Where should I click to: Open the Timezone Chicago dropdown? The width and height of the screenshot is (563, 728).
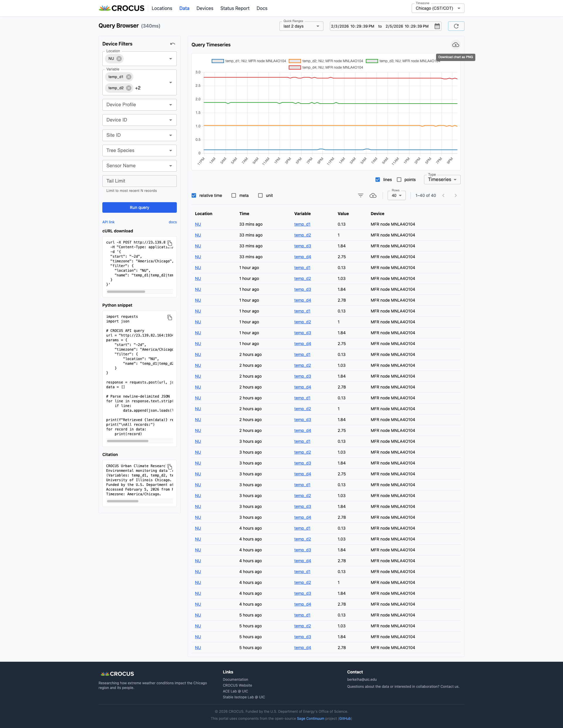point(437,8)
